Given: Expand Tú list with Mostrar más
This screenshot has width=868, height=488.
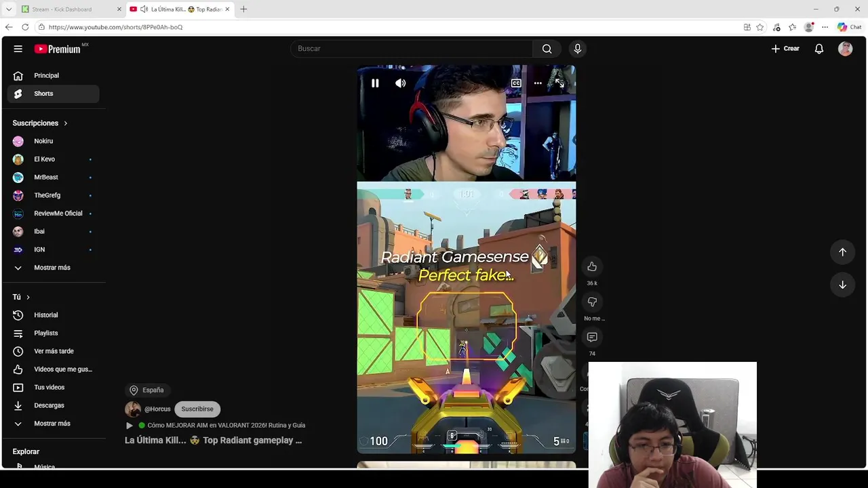Looking at the screenshot, I should click(53, 424).
